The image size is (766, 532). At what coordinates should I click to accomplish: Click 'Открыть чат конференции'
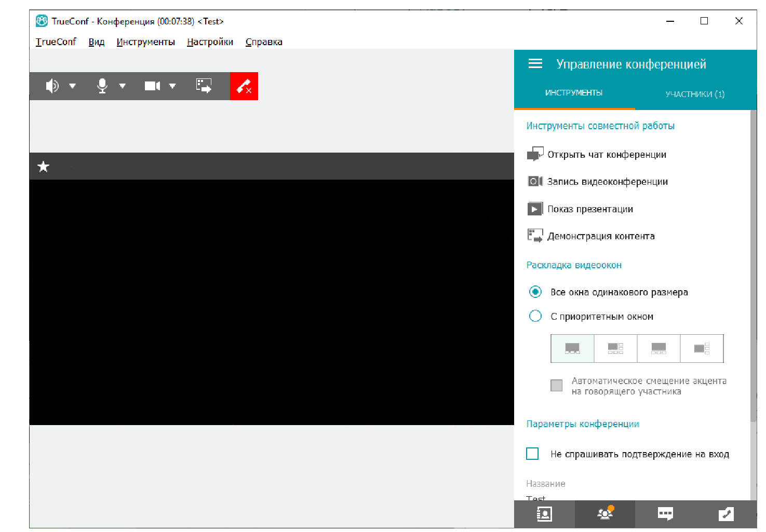606,155
